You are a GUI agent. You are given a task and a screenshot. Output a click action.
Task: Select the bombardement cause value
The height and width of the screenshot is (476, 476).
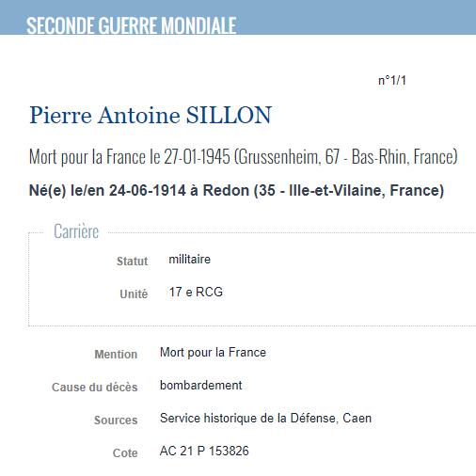pyautogui.click(x=200, y=386)
